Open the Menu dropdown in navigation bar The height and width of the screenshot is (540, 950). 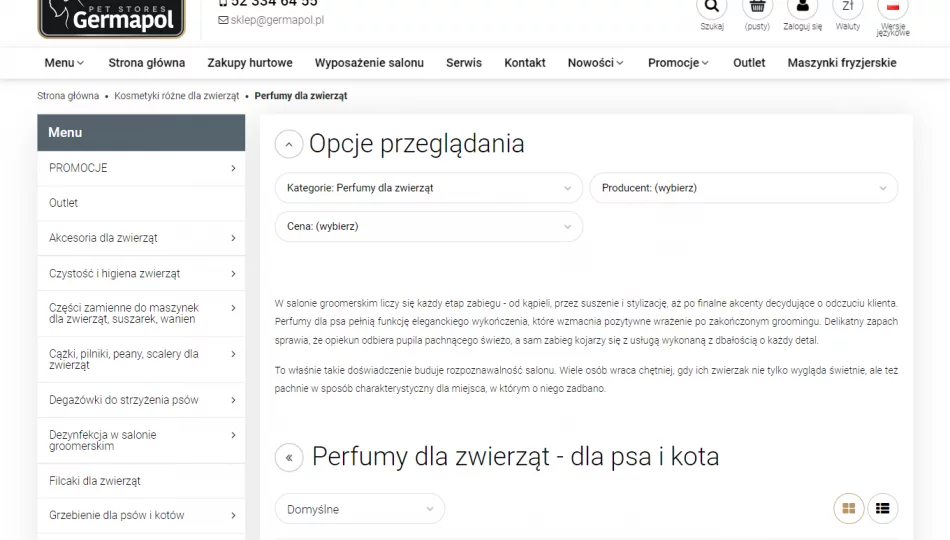tap(64, 63)
